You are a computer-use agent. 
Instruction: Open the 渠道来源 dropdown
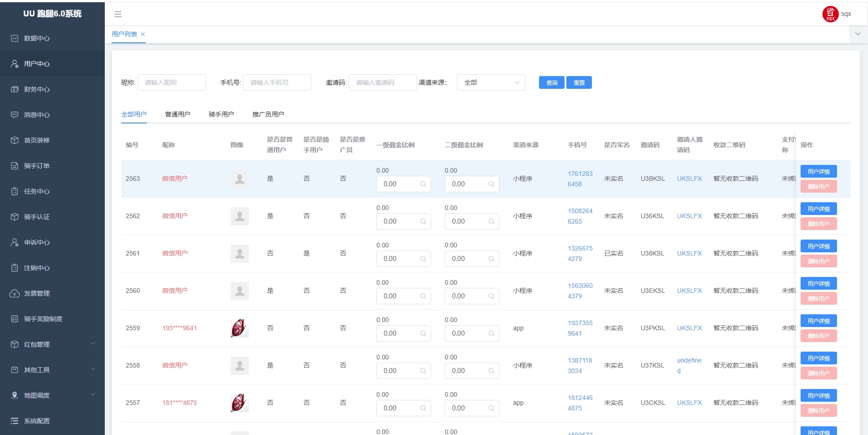coord(491,82)
